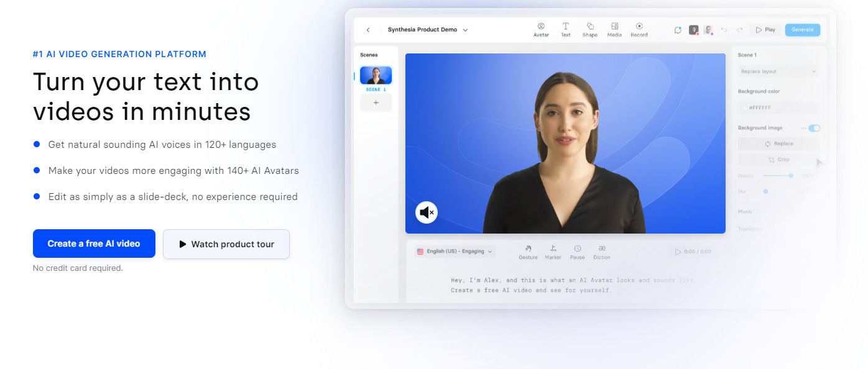Redo the last edit

click(x=739, y=30)
